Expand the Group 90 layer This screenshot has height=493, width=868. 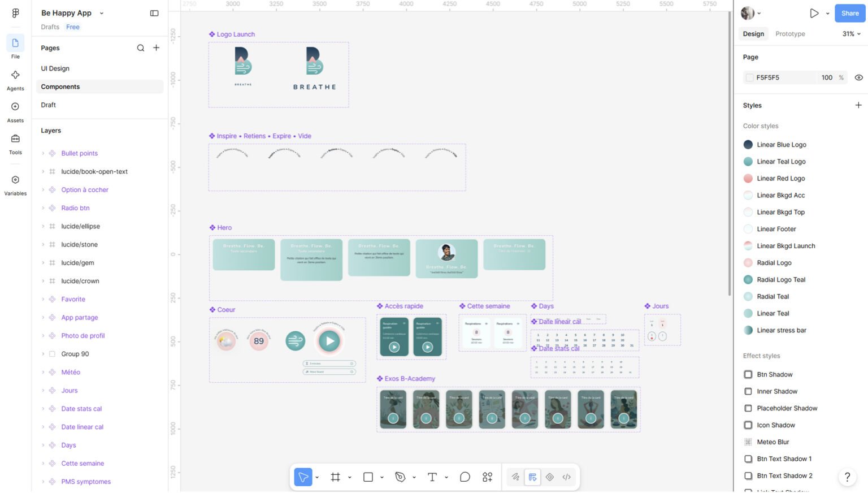43,354
